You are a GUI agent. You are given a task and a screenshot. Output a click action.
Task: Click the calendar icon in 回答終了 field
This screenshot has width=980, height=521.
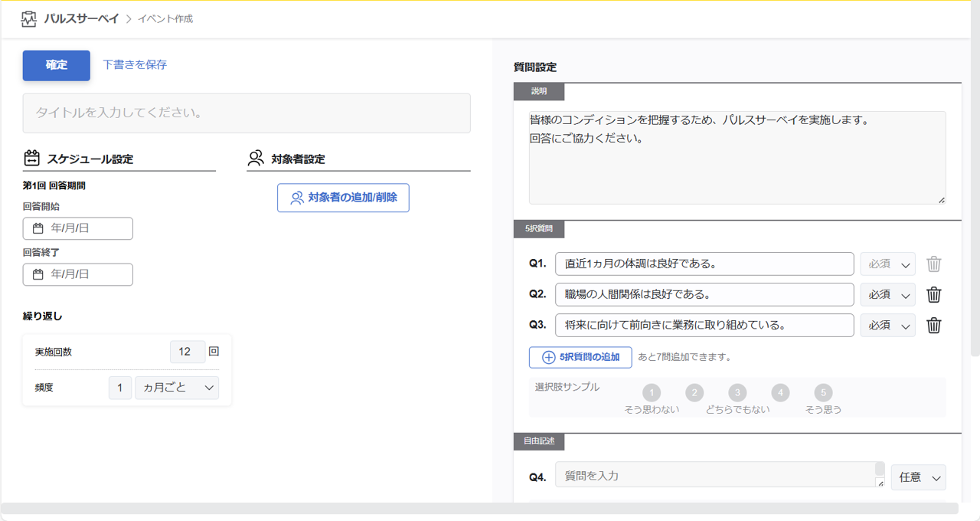coord(38,274)
